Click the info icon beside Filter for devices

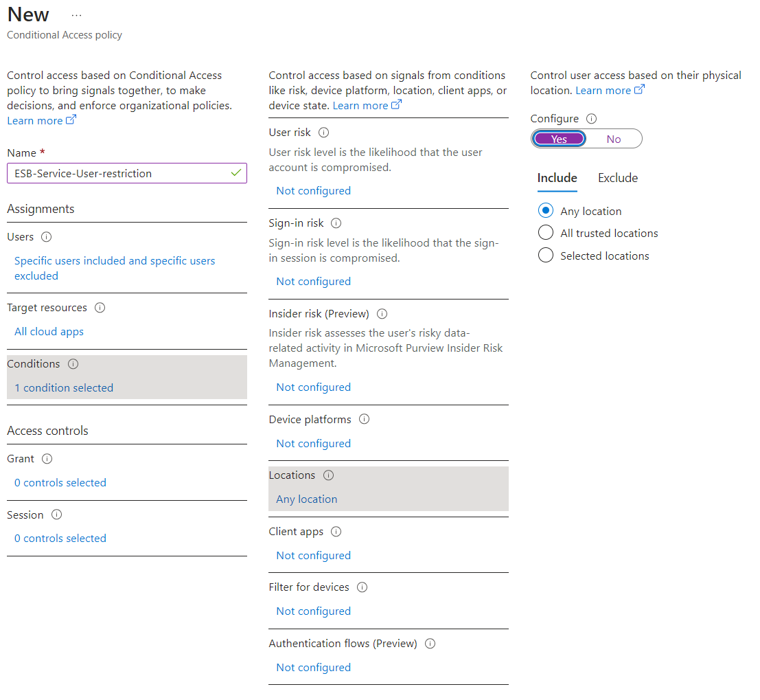click(362, 587)
